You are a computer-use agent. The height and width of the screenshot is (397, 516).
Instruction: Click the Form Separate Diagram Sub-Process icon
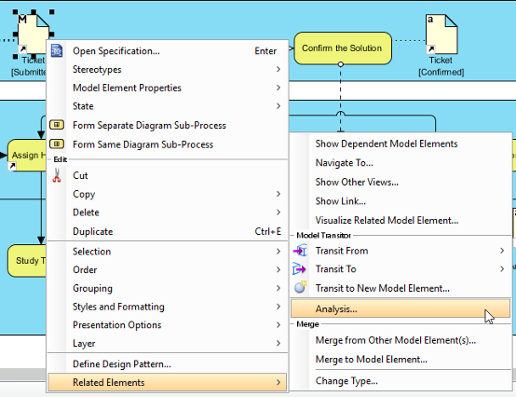(57, 125)
